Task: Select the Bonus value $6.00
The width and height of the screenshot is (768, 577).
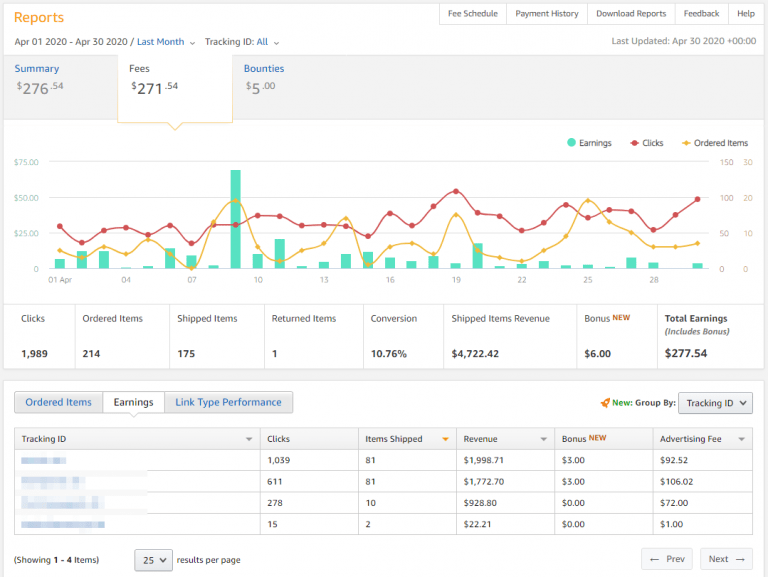Action: tap(598, 354)
